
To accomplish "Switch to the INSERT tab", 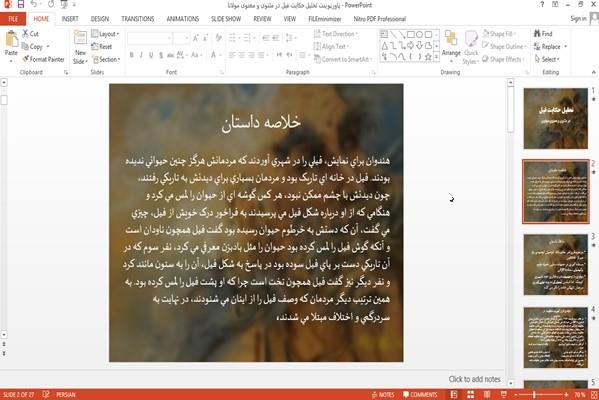I will point(70,19).
